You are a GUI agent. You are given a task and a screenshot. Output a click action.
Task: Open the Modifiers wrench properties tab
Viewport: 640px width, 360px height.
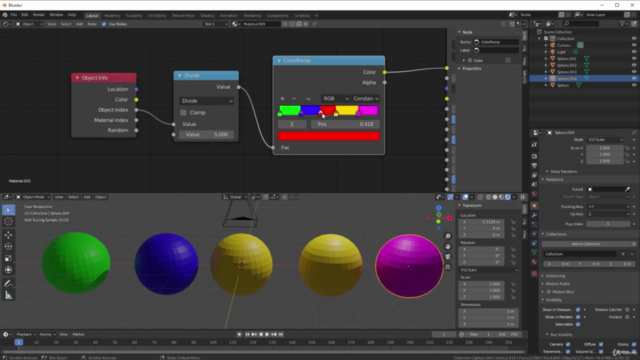tap(534, 215)
